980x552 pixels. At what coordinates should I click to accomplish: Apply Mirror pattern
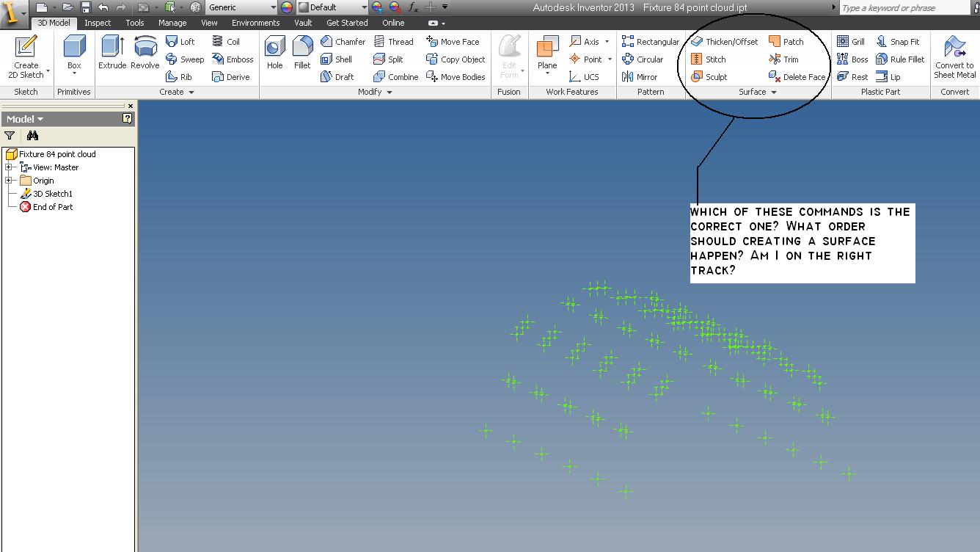640,77
